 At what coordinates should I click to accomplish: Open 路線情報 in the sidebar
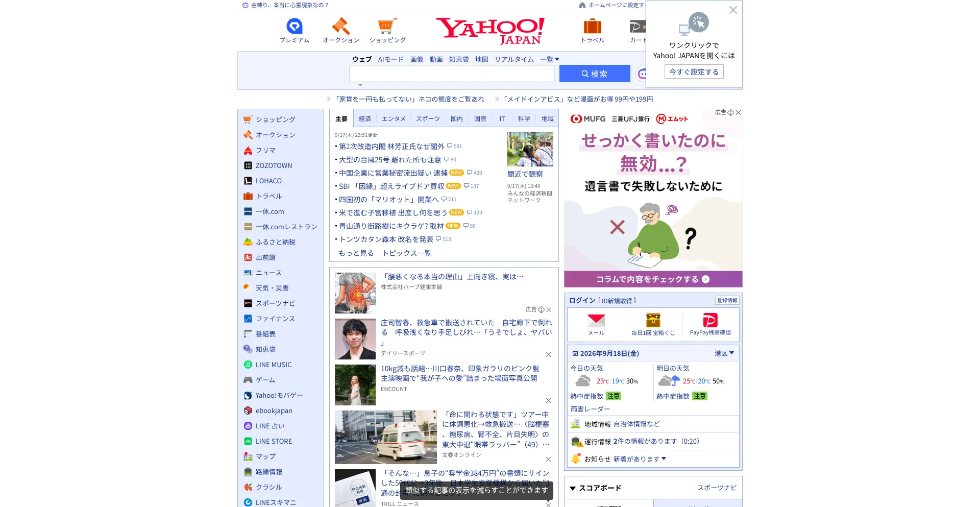click(x=269, y=472)
